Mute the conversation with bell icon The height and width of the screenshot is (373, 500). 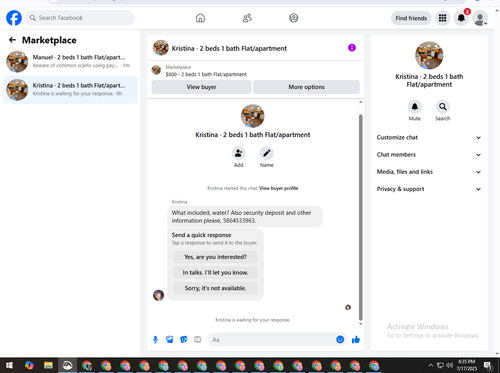pyautogui.click(x=415, y=107)
